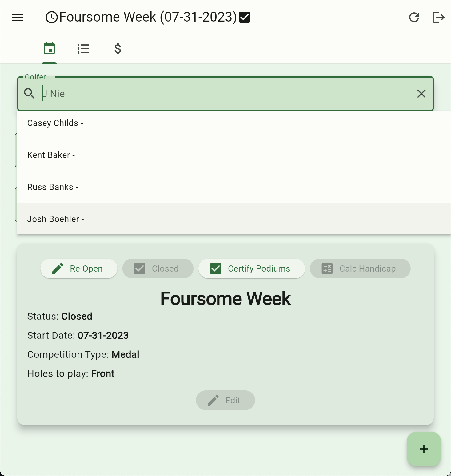
Task: Focus the Golfer search input field
Action: 228,94
